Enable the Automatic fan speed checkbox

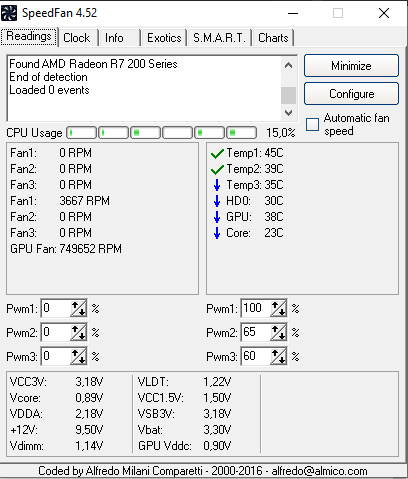tap(312, 124)
